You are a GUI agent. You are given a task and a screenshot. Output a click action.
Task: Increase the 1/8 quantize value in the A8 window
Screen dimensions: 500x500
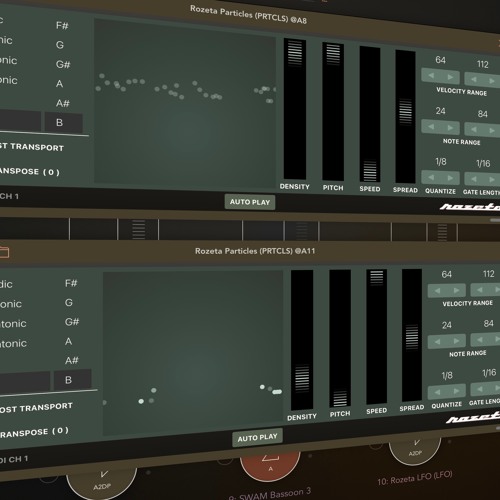[450, 178]
